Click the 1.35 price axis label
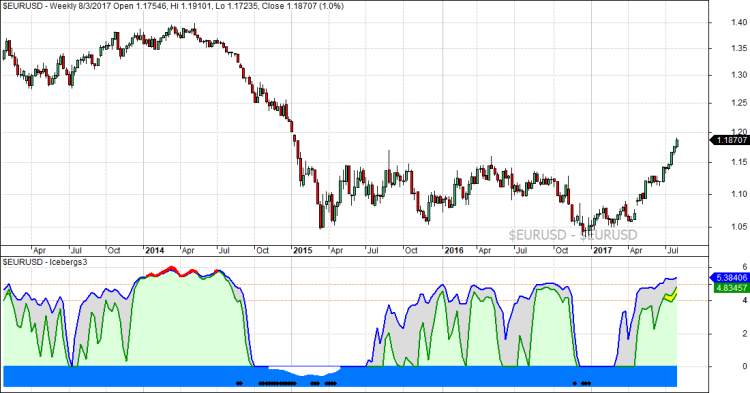The height and width of the screenshot is (393, 750). (739, 48)
